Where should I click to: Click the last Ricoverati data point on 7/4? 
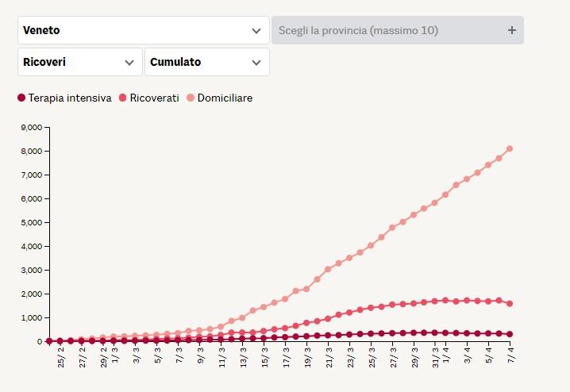point(509,303)
